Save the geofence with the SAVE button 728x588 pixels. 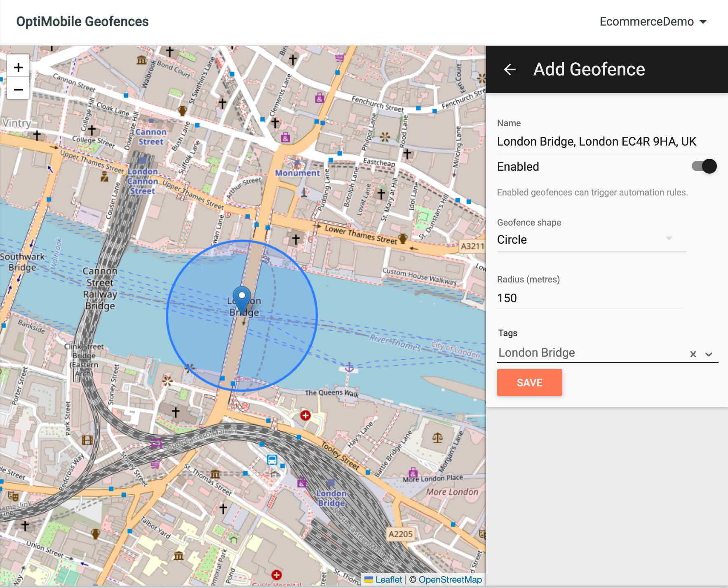(x=529, y=382)
